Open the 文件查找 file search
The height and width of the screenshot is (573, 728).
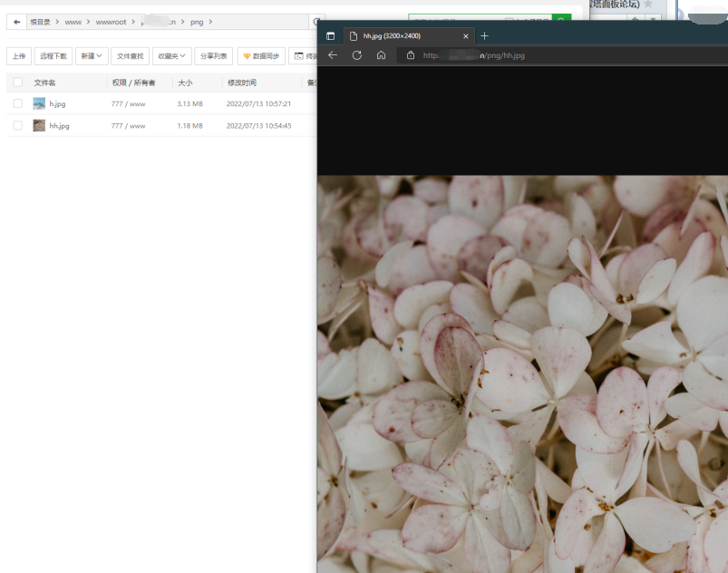pos(130,56)
